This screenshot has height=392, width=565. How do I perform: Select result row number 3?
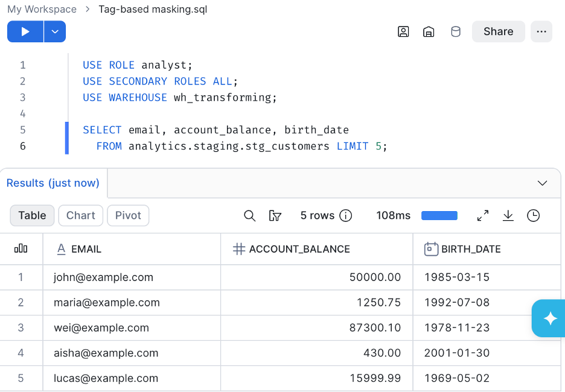tap(21, 327)
